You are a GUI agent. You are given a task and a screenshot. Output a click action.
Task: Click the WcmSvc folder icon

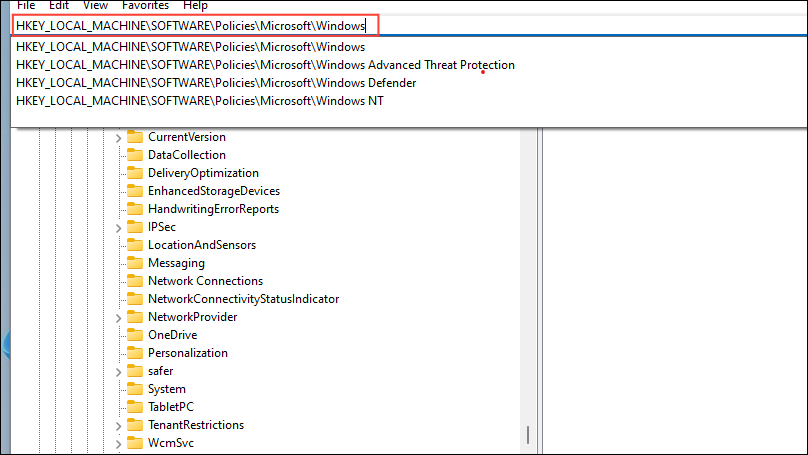[135, 443]
